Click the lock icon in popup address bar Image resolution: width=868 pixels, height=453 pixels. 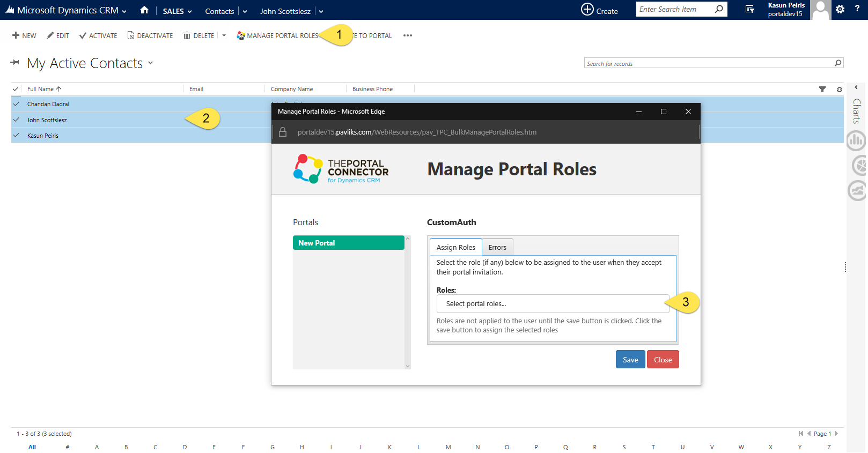pyautogui.click(x=283, y=132)
